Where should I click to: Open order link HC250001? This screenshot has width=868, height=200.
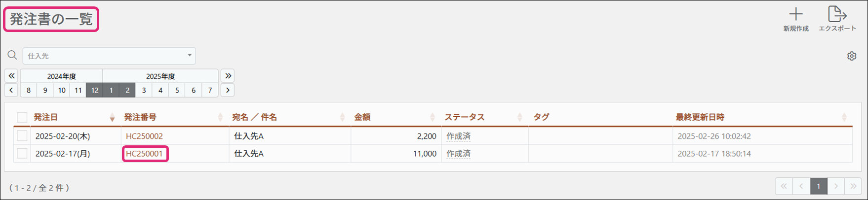pos(144,154)
